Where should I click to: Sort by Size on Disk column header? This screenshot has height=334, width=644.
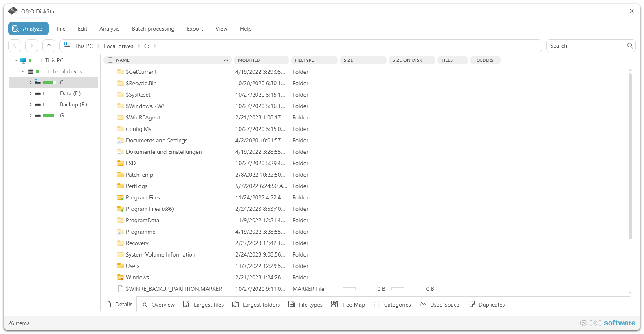pyautogui.click(x=412, y=60)
